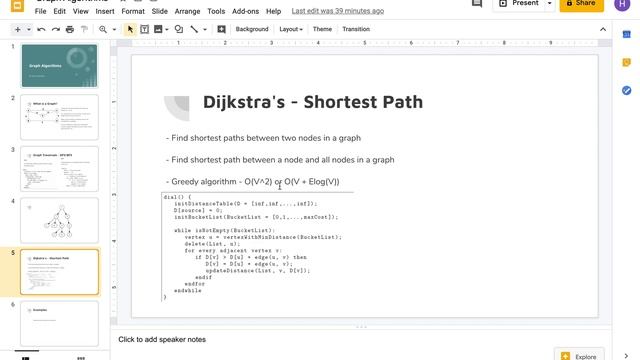Click the Redo icon
This screenshot has width=640, height=360.
[56, 29]
